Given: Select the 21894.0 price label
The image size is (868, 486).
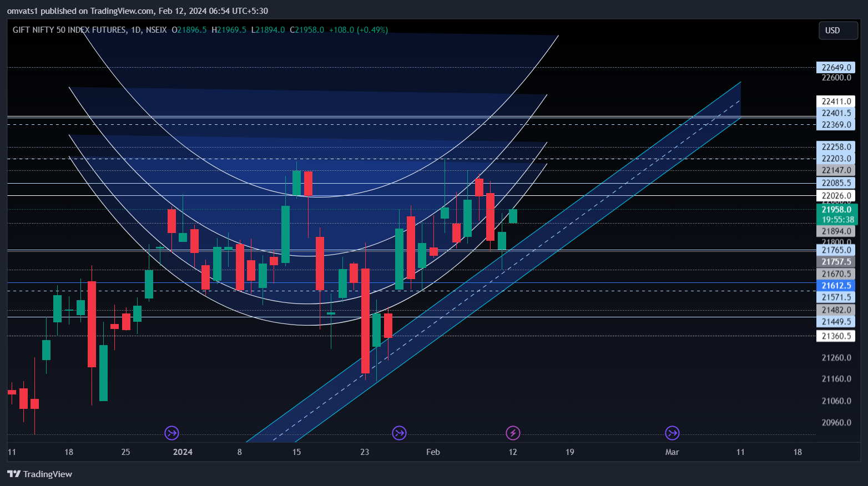Looking at the screenshot, I should (x=836, y=231).
